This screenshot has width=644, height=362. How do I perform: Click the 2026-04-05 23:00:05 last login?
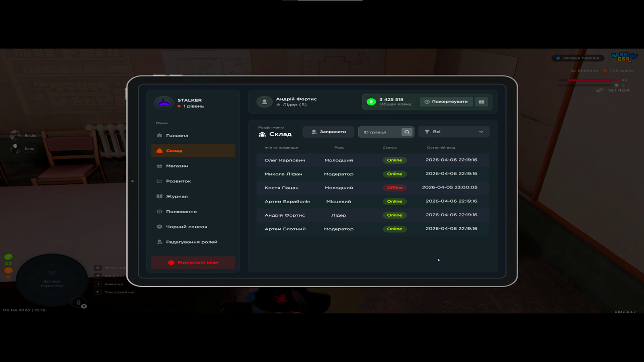coord(450,188)
